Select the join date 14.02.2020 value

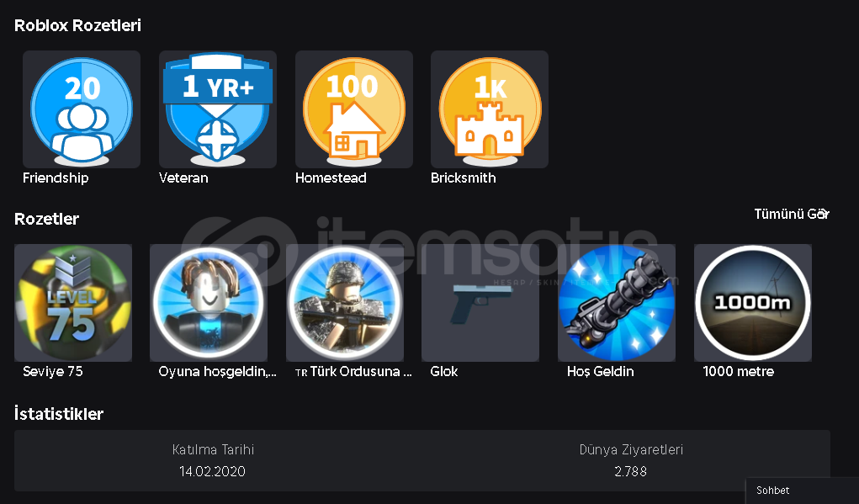click(x=213, y=472)
